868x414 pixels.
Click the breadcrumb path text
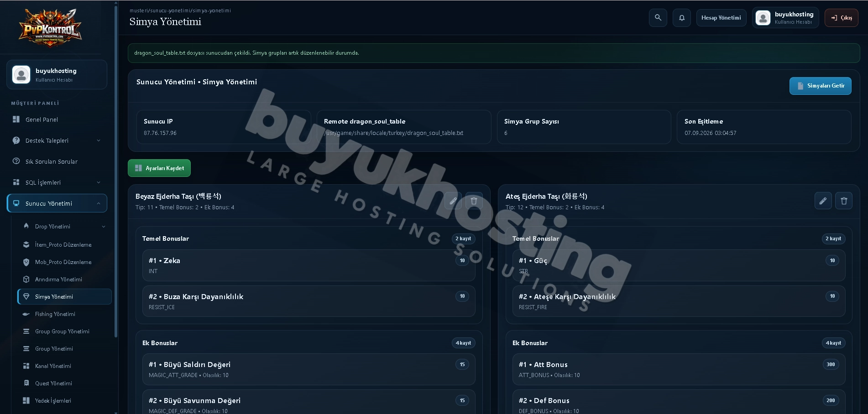[x=180, y=10]
